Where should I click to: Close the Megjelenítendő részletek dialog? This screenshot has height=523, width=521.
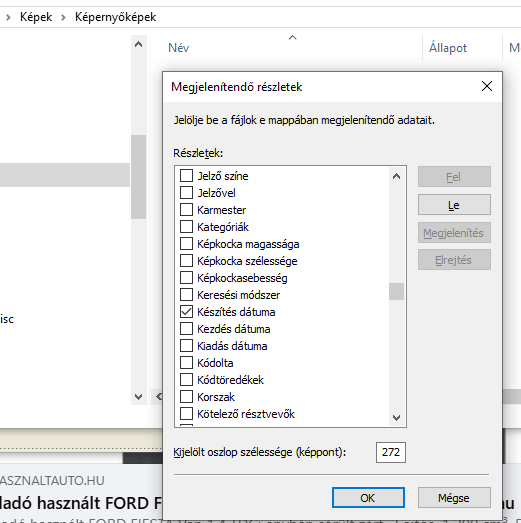tap(487, 86)
